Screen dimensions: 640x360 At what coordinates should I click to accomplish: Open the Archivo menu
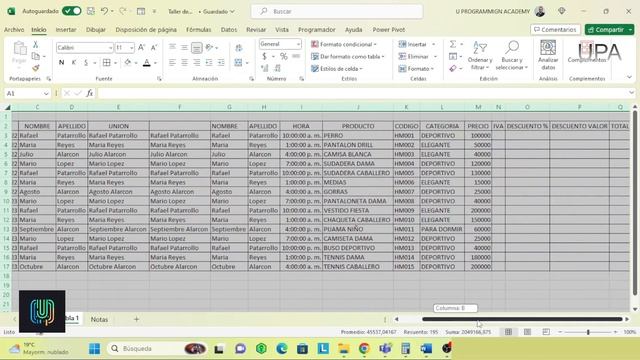14,30
